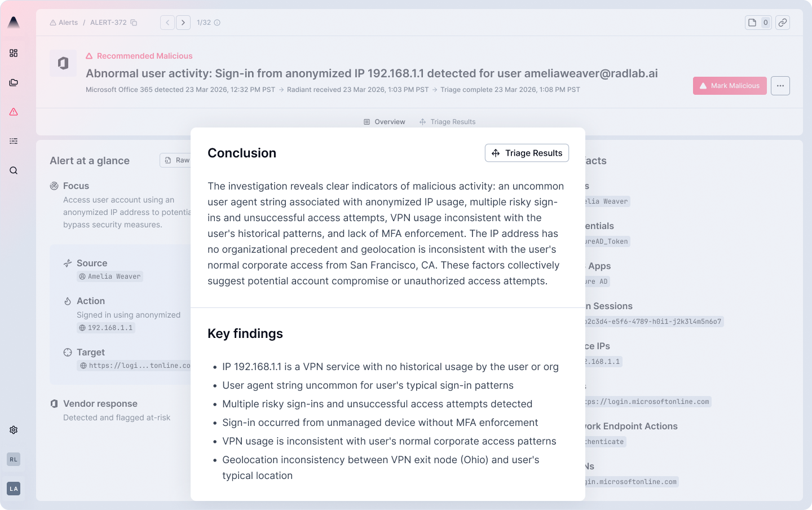Switch to the Triage Results tab
Viewport: 812px width, 510px height.
(448, 122)
